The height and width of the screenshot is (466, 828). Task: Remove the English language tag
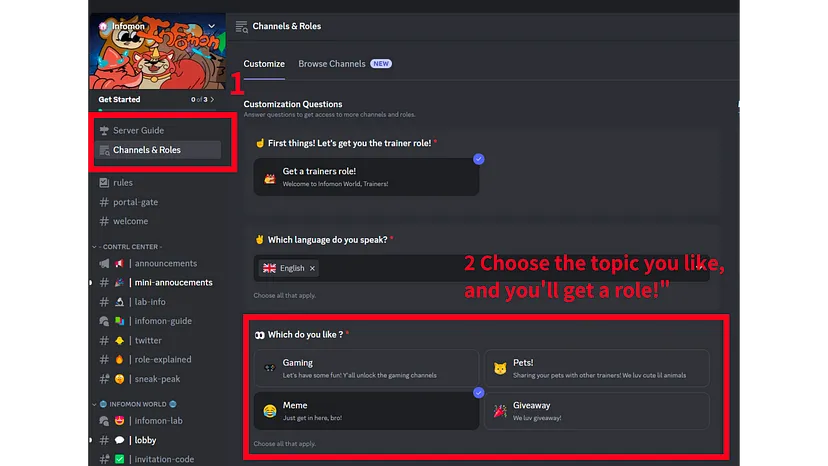pos(312,268)
